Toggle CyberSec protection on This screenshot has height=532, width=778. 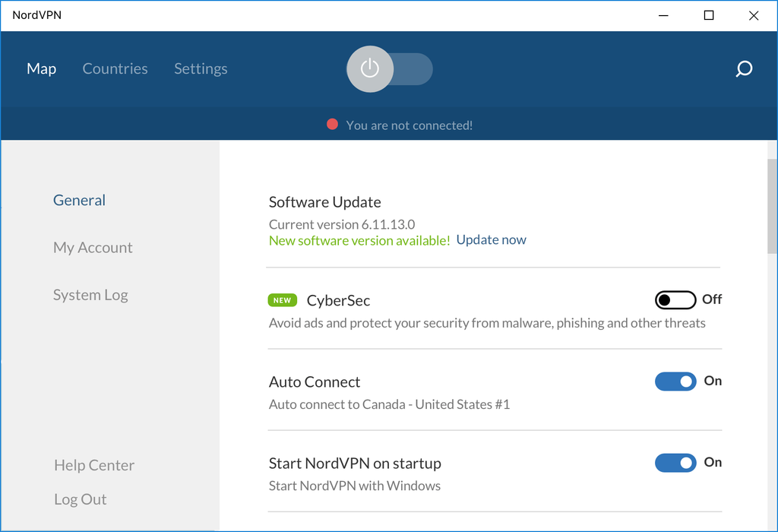click(674, 299)
